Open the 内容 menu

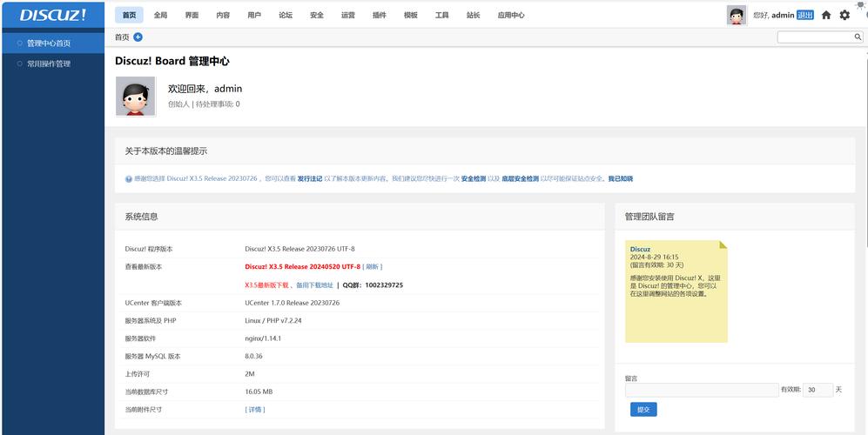coord(223,15)
